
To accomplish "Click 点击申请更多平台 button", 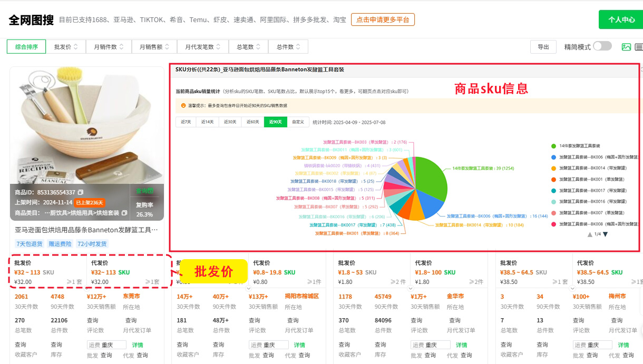I will [383, 19].
